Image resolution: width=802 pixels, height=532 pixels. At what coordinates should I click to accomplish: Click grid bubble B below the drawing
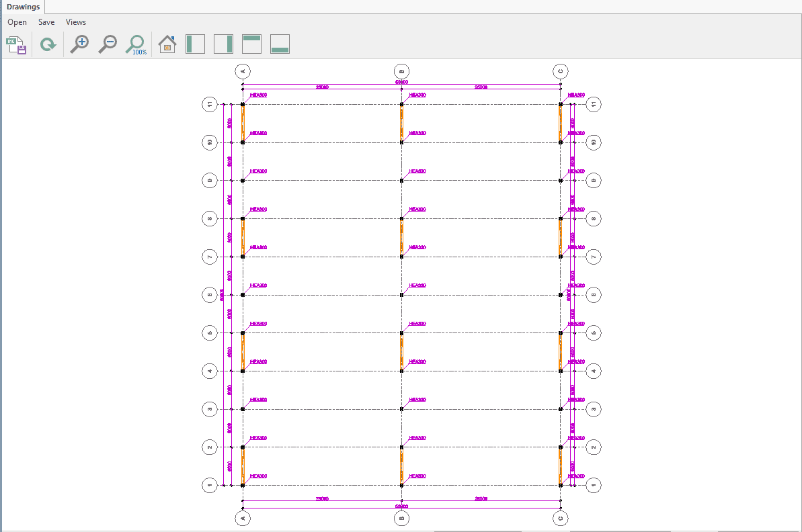click(401, 518)
